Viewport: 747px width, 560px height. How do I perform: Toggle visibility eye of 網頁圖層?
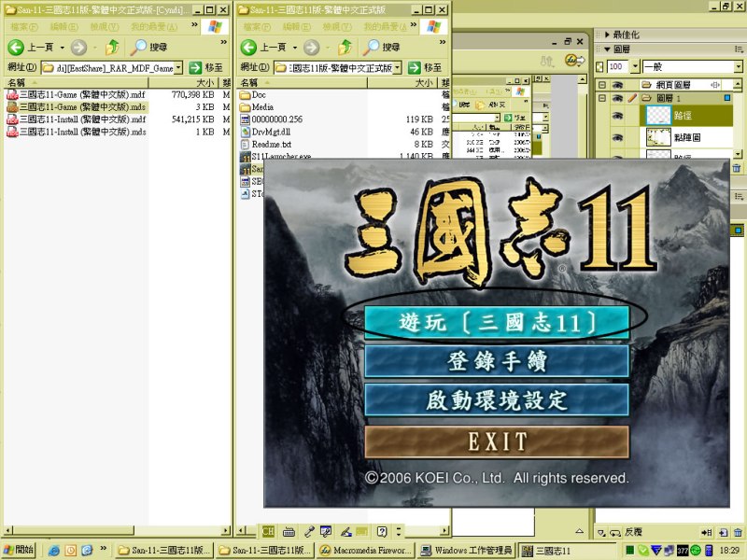pyautogui.click(x=618, y=85)
